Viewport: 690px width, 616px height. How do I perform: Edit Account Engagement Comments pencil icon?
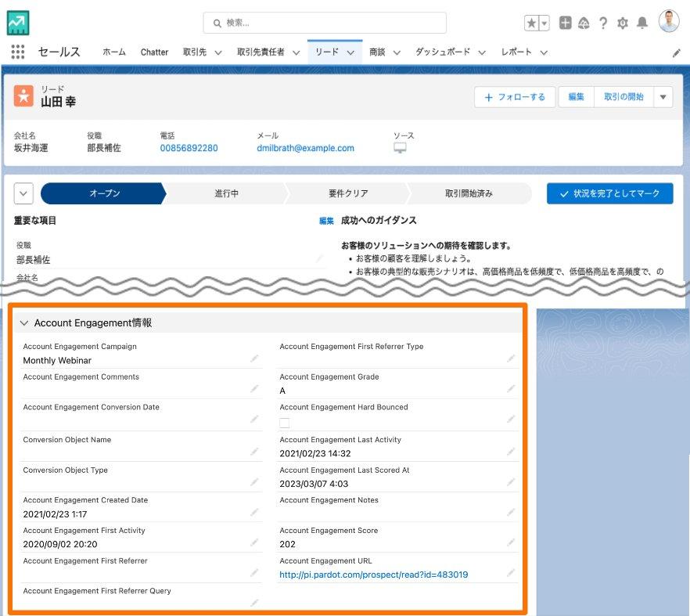(254, 389)
